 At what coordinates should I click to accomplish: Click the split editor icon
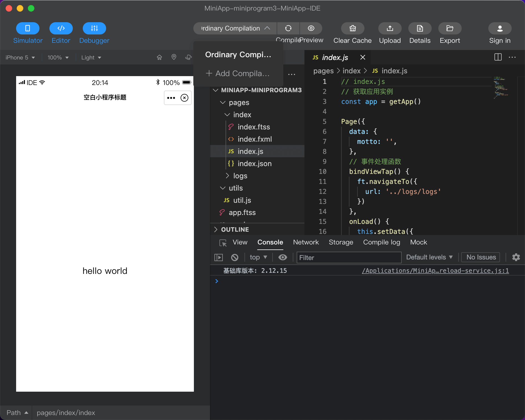[x=498, y=57]
